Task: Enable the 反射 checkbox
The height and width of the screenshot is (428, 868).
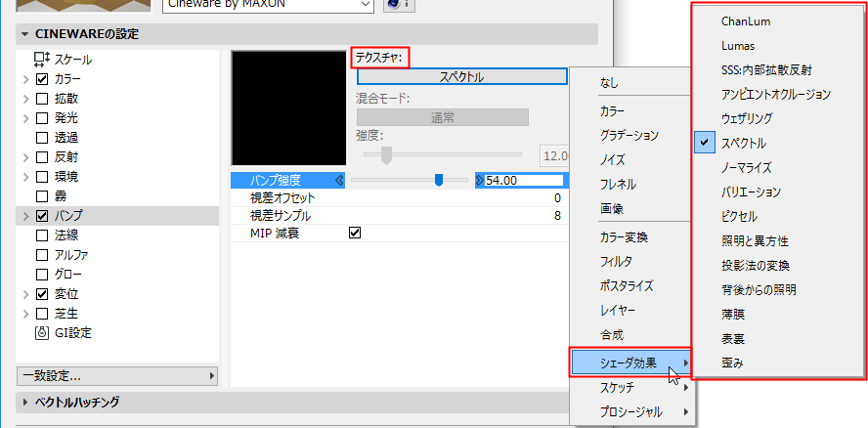Action: [x=42, y=157]
